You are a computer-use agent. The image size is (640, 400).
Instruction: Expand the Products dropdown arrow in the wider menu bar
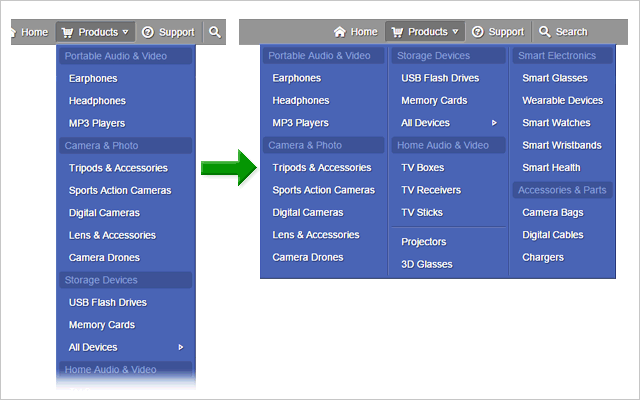(456, 32)
